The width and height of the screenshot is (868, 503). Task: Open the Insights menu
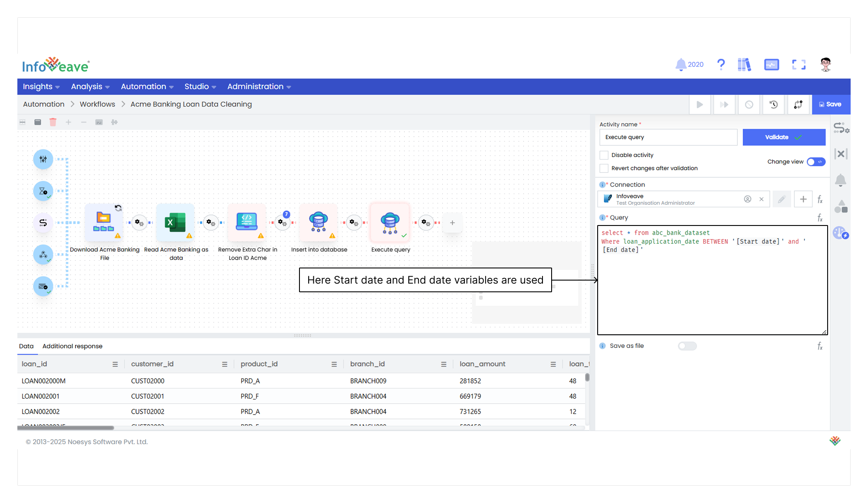pyautogui.click(x=41, y=87)
